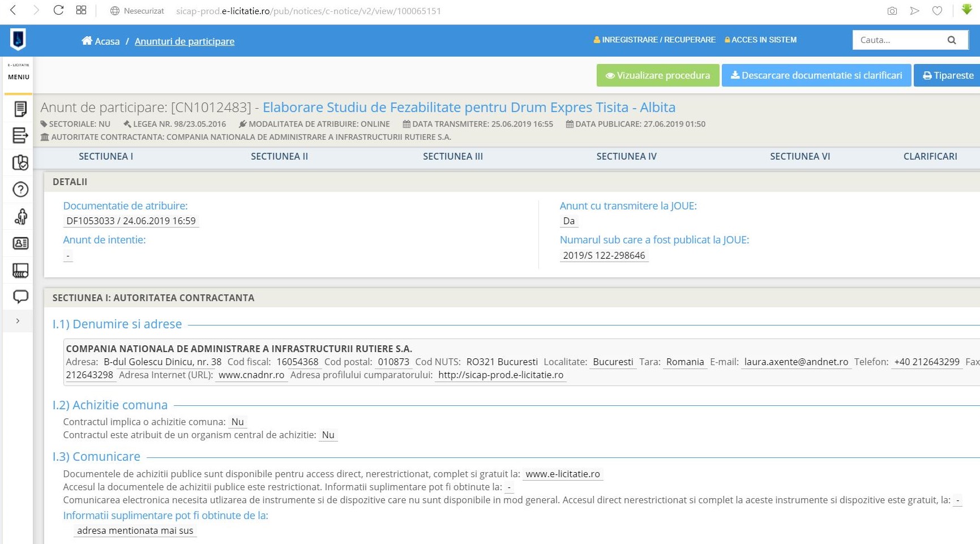Switch to SECTIUNEA II tab

(x=279, y=156)
